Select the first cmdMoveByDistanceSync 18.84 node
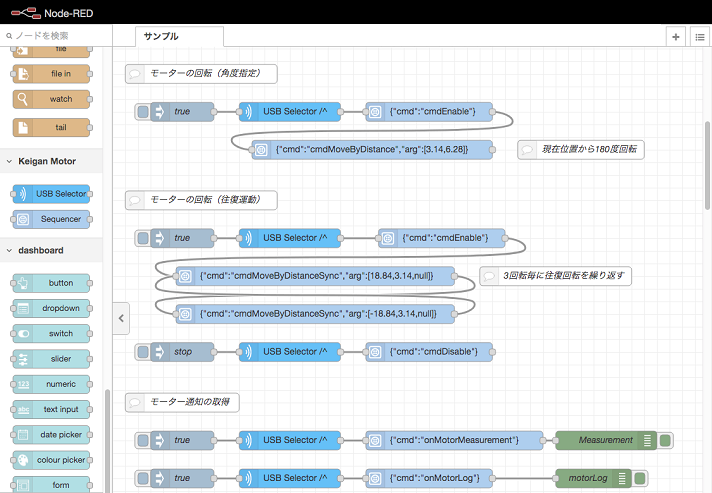Screen dimensions: 712x493 tap(315, 276)
